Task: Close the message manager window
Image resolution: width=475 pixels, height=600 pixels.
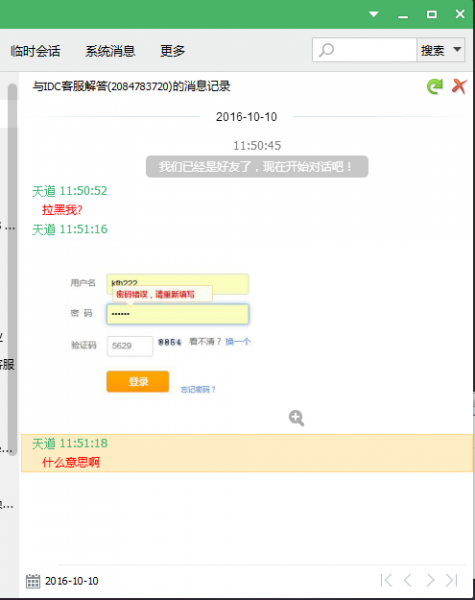Action: pyautogui.click(x=460, y=14)
